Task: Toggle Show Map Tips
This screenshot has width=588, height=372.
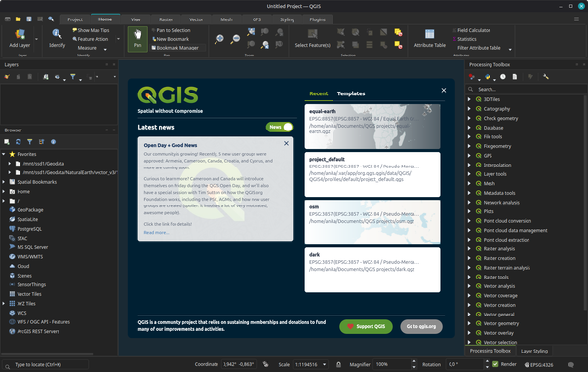Action: coord(91,30)
